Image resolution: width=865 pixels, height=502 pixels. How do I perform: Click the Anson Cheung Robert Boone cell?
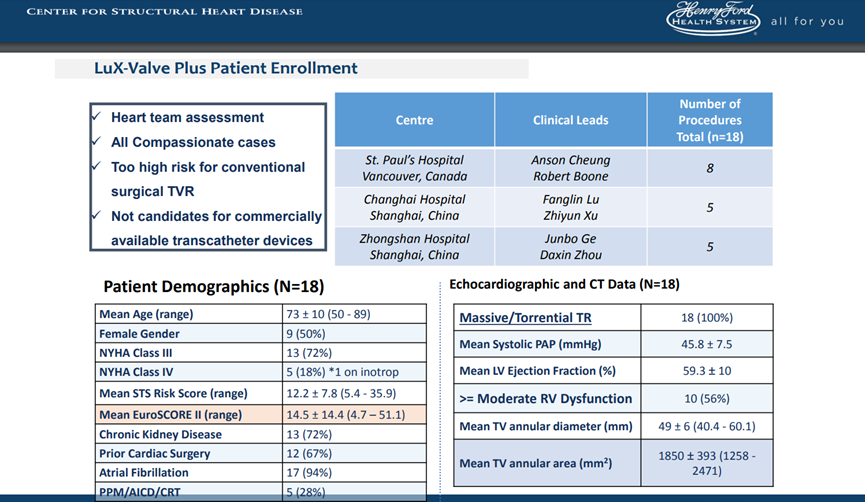pos(570,168)
